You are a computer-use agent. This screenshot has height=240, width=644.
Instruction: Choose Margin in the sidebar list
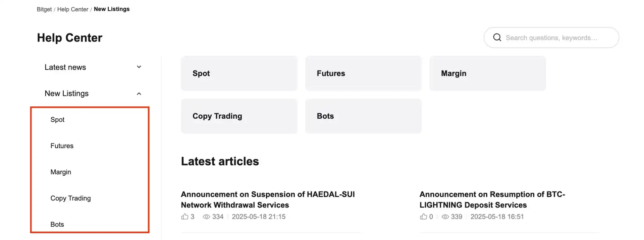[x=61, y=172]
